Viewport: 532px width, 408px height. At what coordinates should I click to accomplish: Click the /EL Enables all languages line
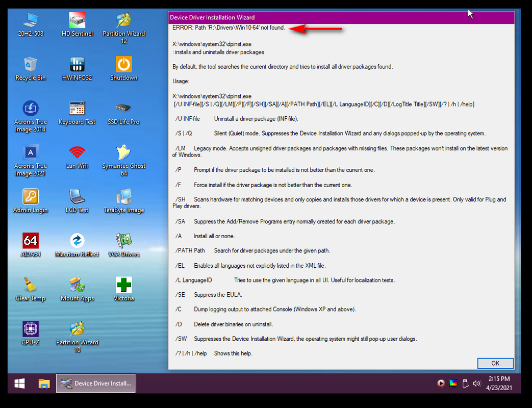pyautogui.click(x=250, y=266)
